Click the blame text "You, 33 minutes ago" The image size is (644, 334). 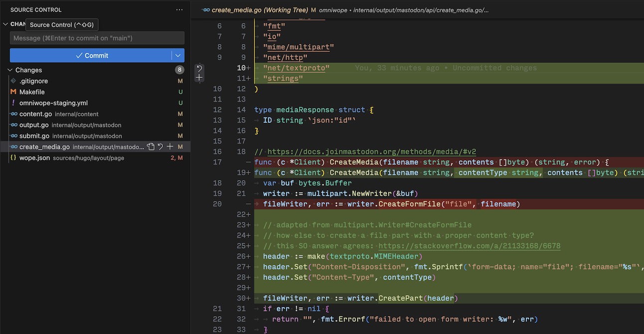397,68
